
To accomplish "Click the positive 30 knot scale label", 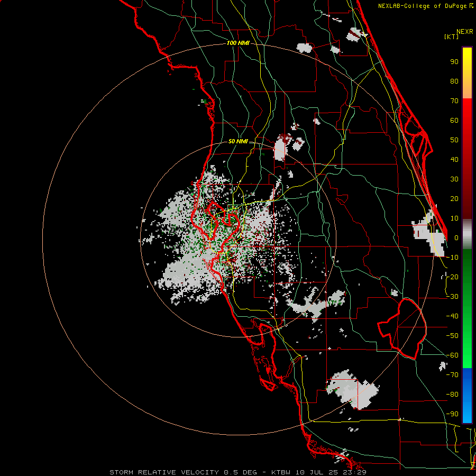I will [454, 179].
